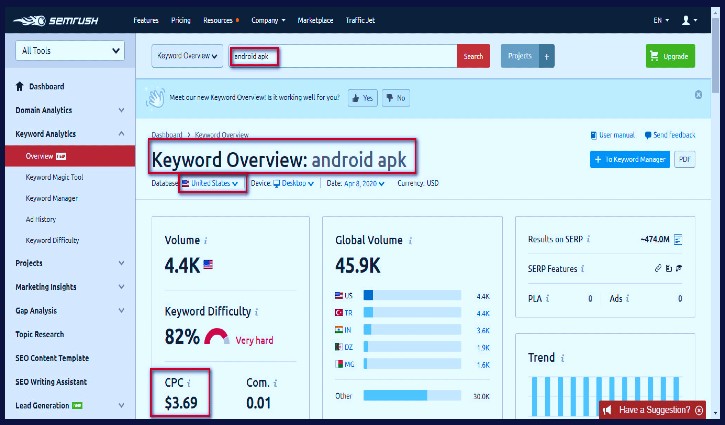Image resolution: width=725 pixels, height=425 pixels.
Task: Click the Other global volume bar
Action: pos(412,396)
